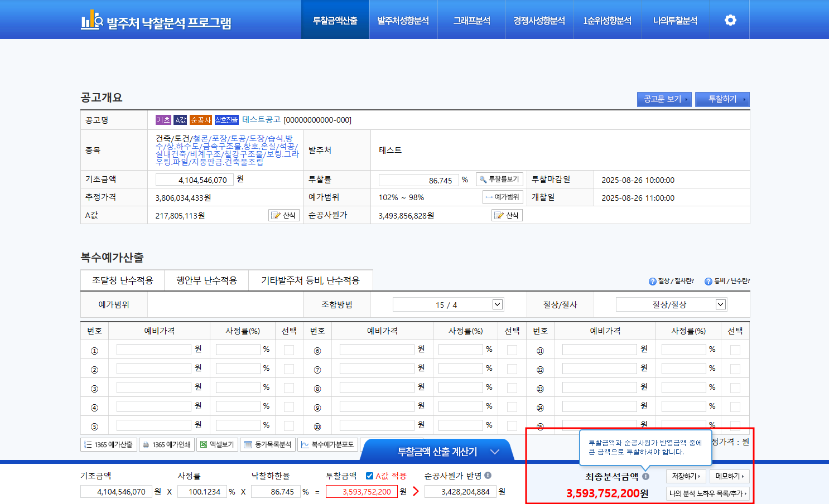Check the 선택 box for row ⑥
Screen dimensions: 829x504
click(512, 350)
